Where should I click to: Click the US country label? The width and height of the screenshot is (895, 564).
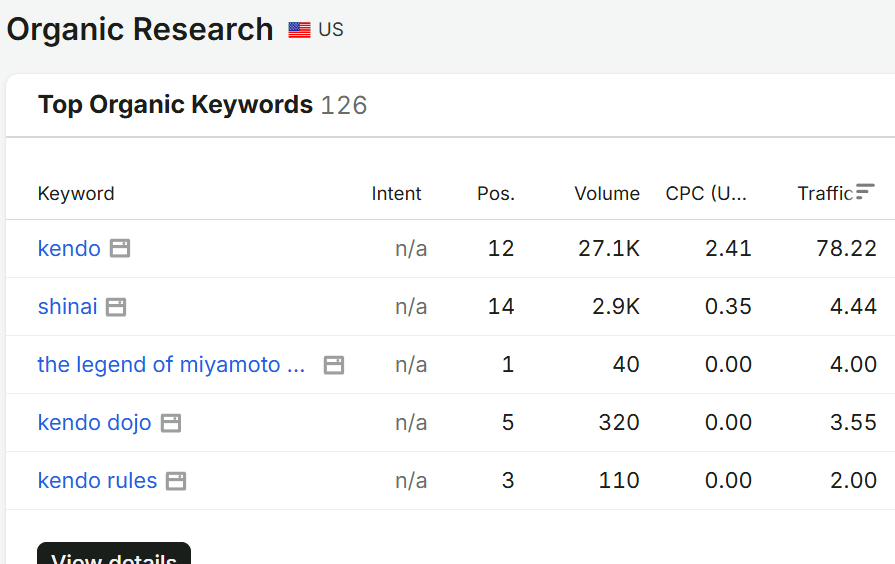coord(331,30)
